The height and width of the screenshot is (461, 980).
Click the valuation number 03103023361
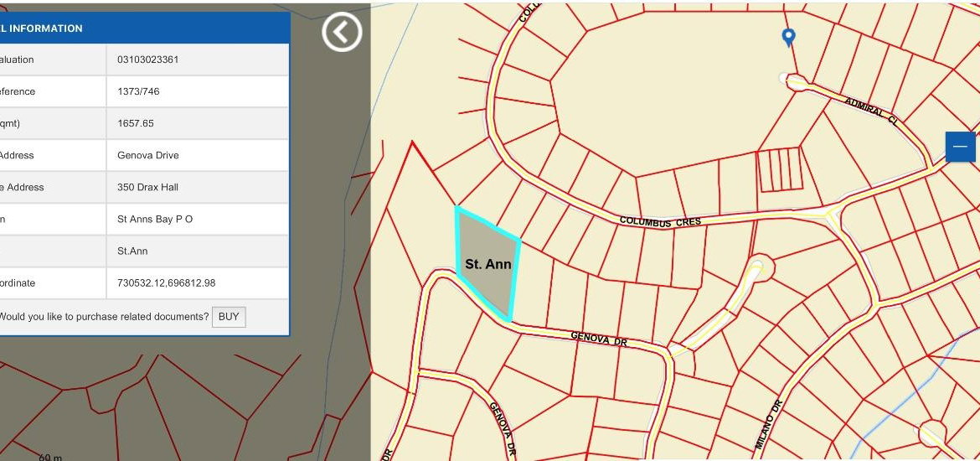(148, 60)
